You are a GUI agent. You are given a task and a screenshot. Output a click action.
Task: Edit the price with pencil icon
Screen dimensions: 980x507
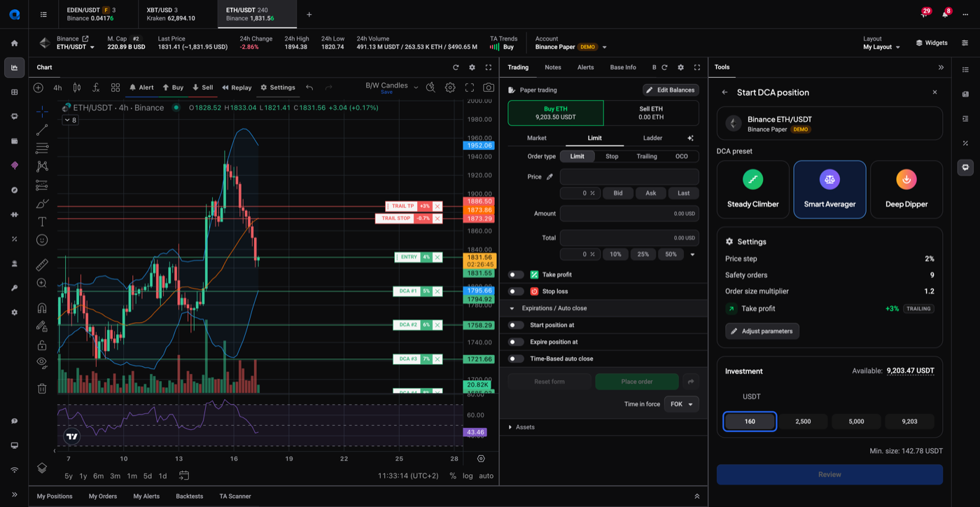(x=550, y=176)
